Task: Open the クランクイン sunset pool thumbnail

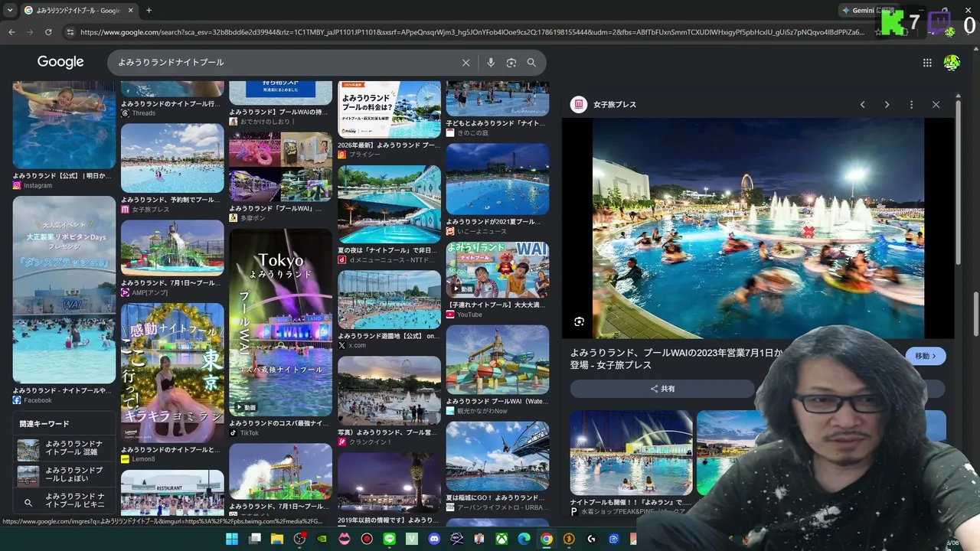Action: [x=390, y=390]
